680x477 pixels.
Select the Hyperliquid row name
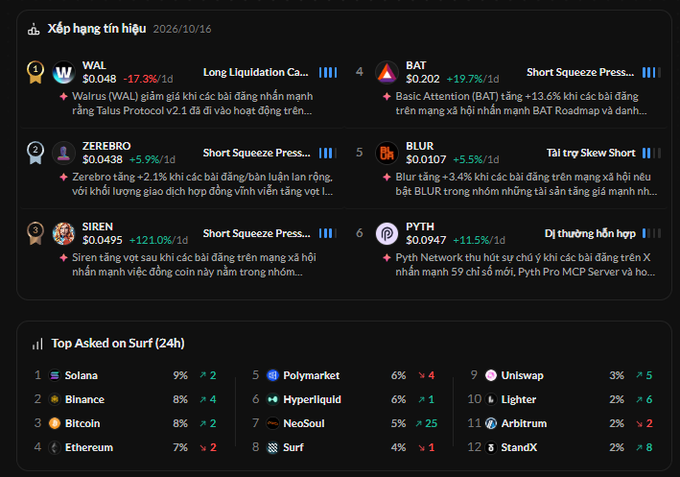312,399
